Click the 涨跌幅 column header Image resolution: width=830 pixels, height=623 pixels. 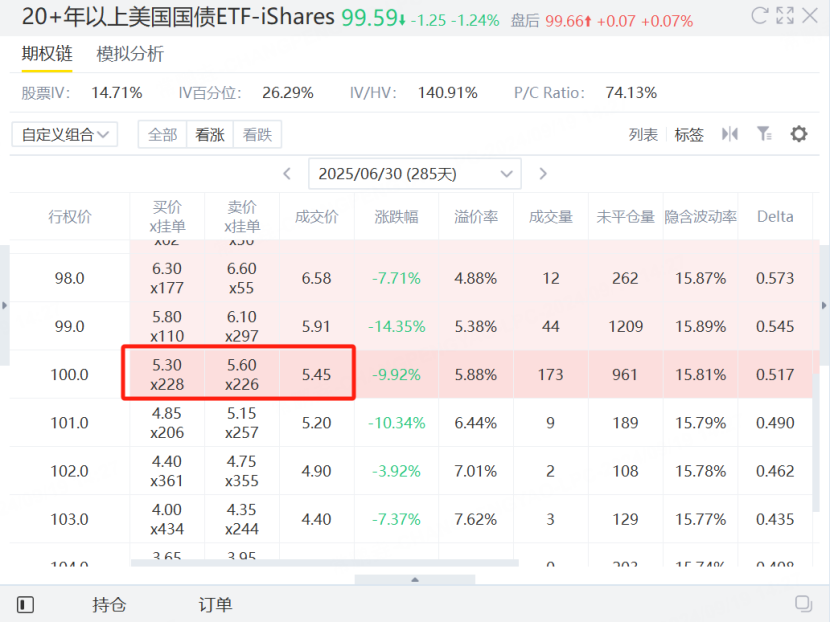(x=396, y=216)
